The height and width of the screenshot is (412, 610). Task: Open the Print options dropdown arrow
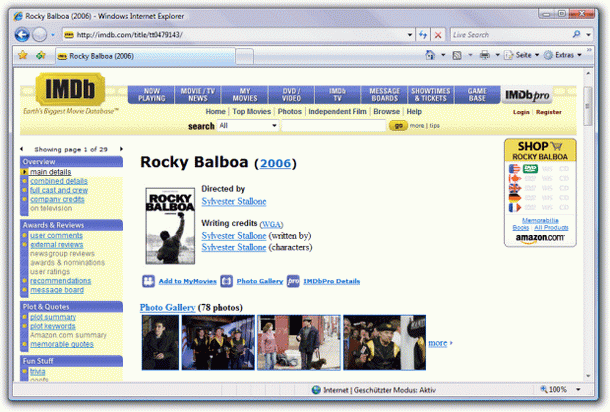tap(497, 55)
